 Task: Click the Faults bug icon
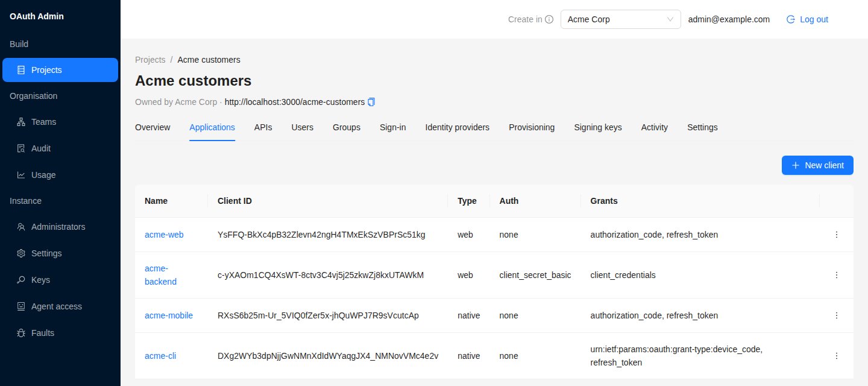21,333
